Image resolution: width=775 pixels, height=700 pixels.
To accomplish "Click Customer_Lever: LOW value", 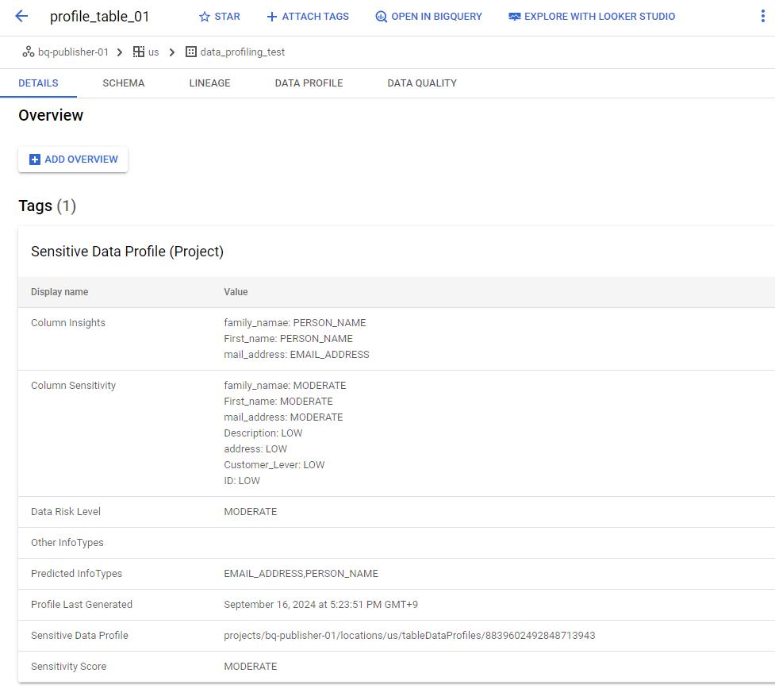I will click(x=274, y=465).
